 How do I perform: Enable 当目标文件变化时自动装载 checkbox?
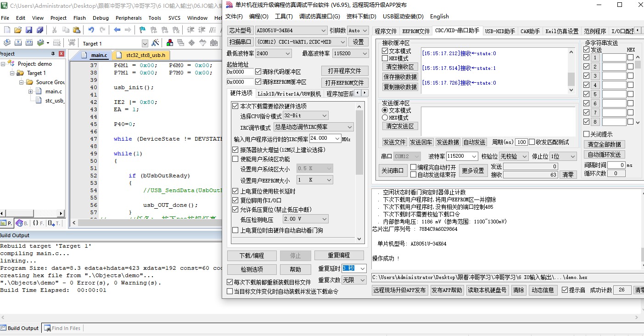230,291
